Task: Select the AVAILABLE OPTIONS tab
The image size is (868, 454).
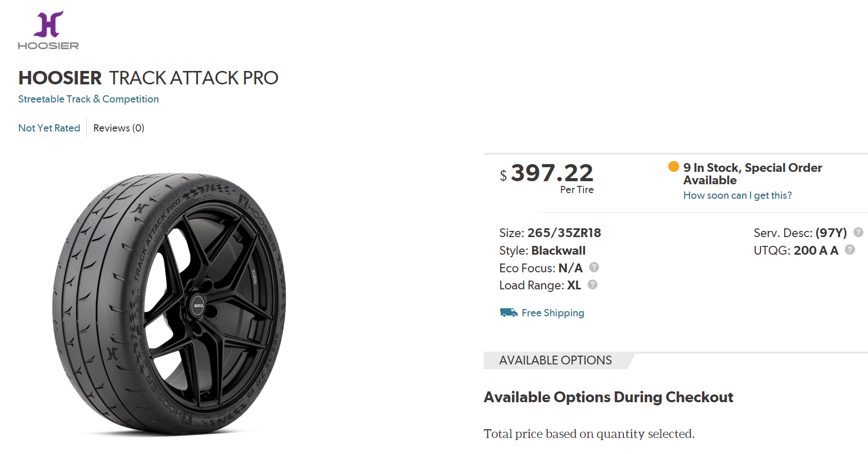Action: (556, 360)
